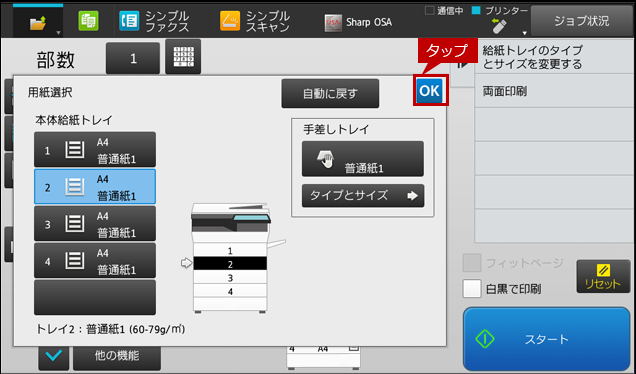Viewport: 636px width, 374px height.
Task: Enable 白黒で印刷 checkbox
Action: click(x=472, y=289)
